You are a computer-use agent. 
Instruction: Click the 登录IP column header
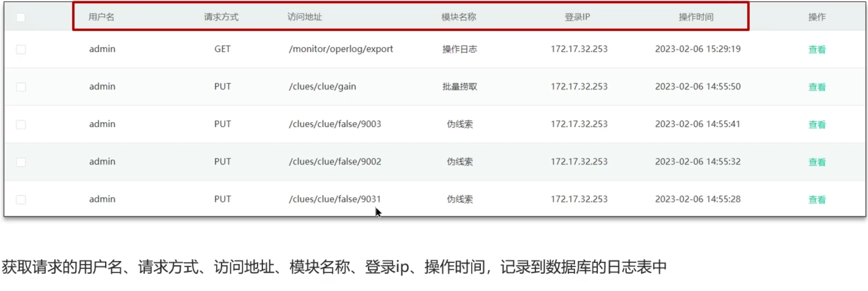pos(577,17)
